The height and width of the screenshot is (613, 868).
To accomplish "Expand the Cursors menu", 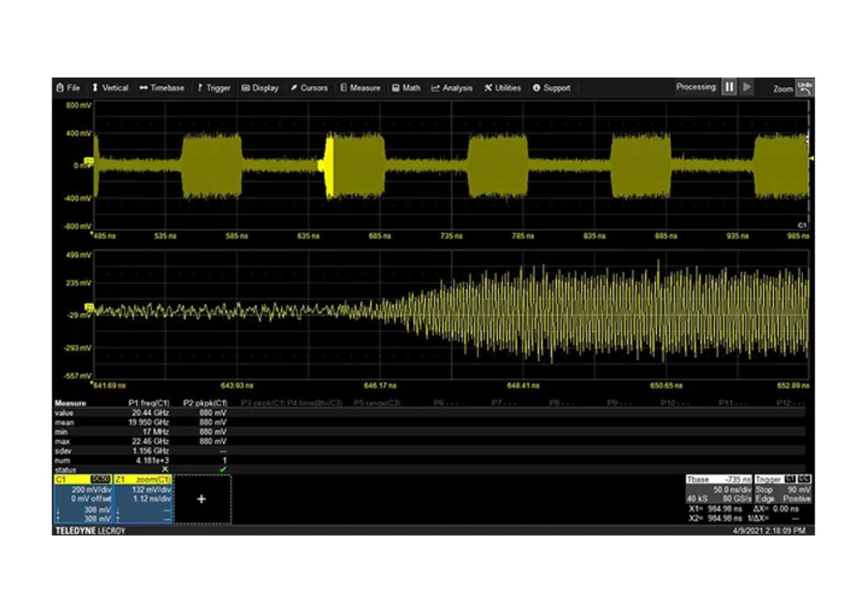I will pos(309,88).
